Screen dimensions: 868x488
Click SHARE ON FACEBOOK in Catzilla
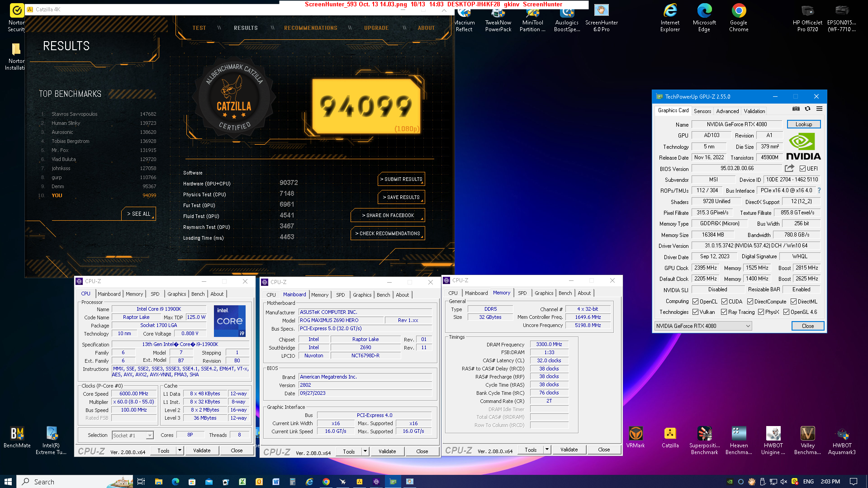pyautogui.click(x=388, y=215)
